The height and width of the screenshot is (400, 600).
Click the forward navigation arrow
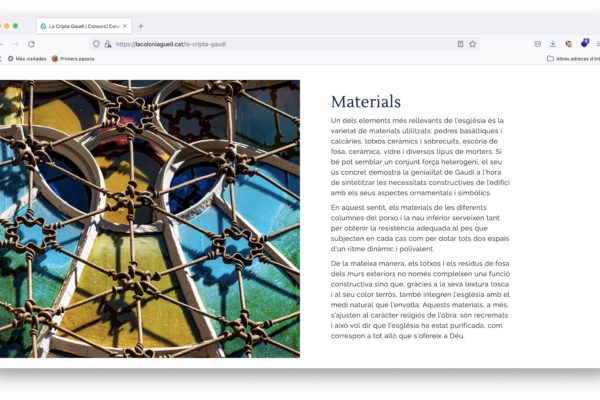pos(15,44)
